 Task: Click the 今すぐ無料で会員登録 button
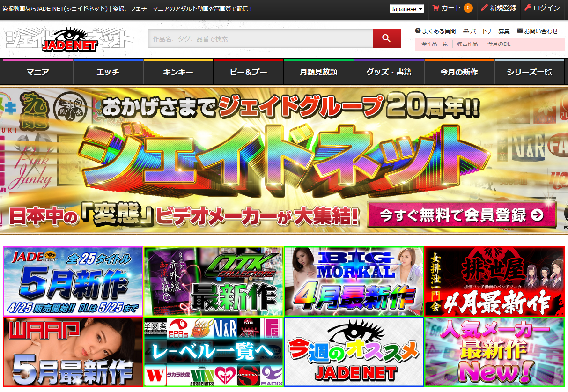[462, 215]
